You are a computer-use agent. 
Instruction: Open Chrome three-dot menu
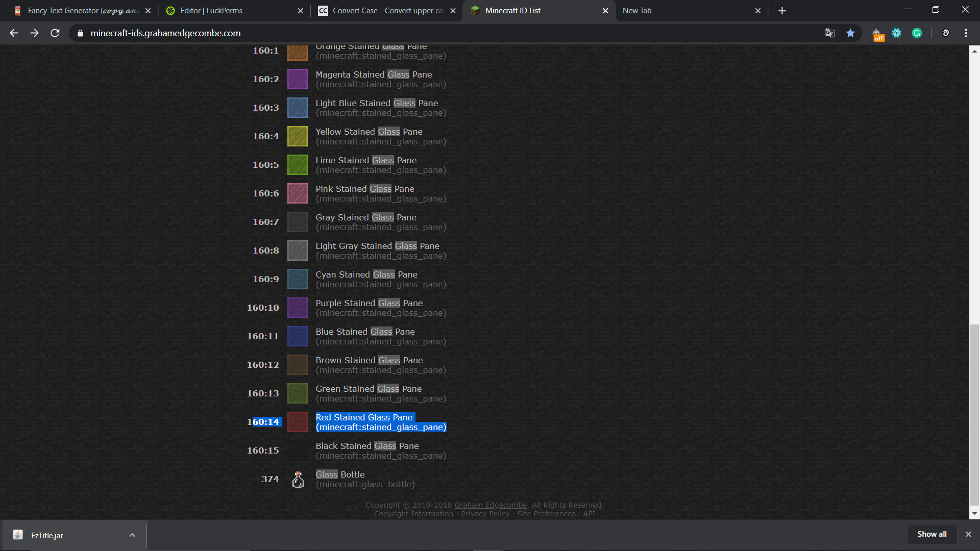966,33
